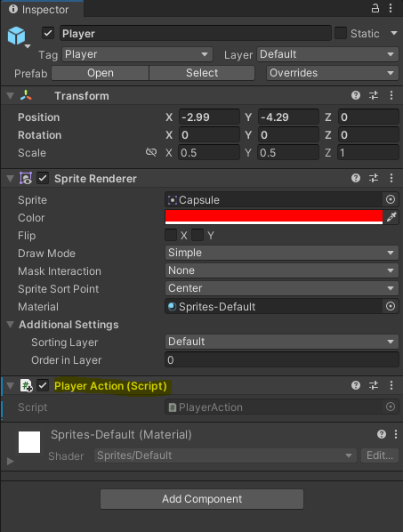Screen dimensions: 403x532
Task: Click the Position Y field
Action: pyautogui.click(x=288, y=117)
